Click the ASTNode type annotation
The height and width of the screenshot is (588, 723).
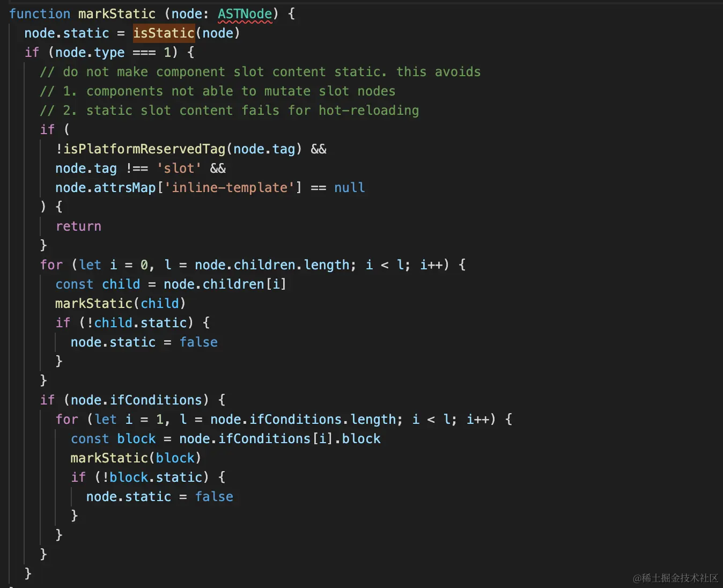pos(245,13)
